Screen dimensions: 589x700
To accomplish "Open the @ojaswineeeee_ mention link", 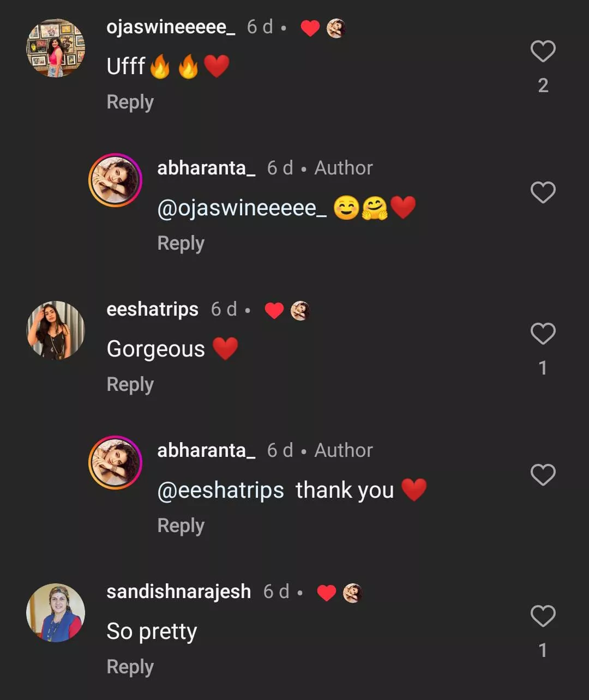I will 242,208.
